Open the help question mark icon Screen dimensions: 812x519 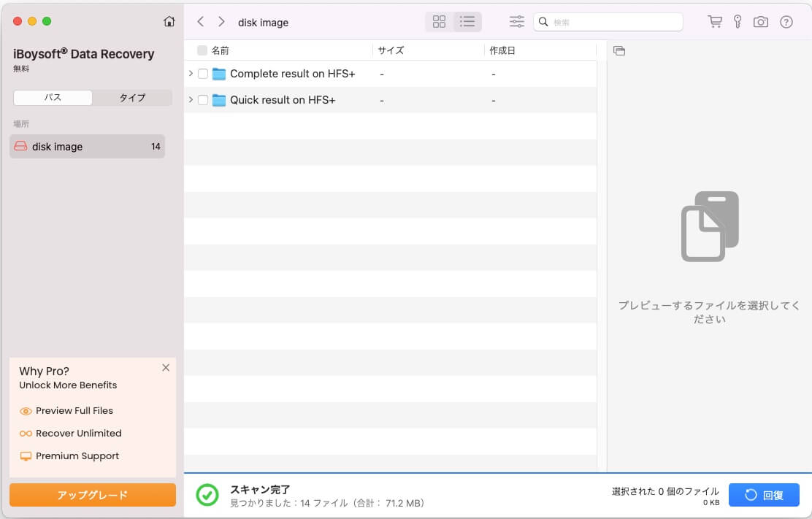tap(786, 22)
